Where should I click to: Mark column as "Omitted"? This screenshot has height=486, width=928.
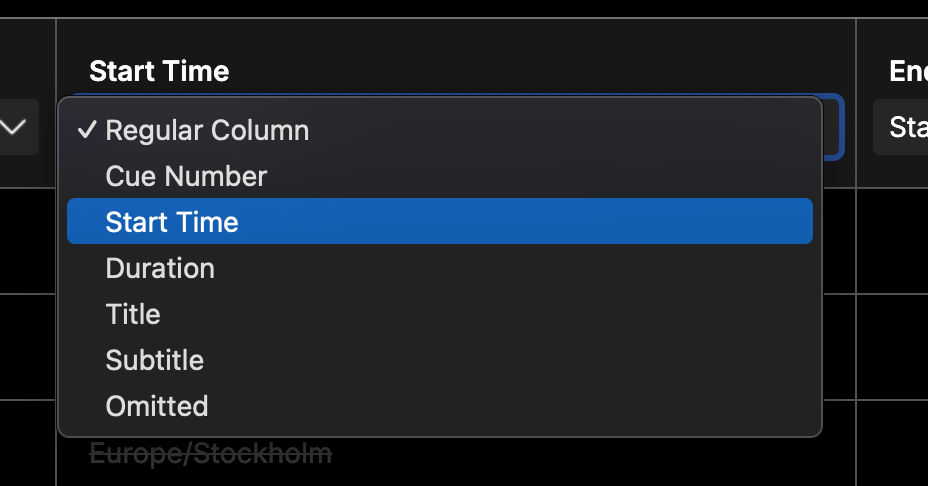[x=157, y=406]
